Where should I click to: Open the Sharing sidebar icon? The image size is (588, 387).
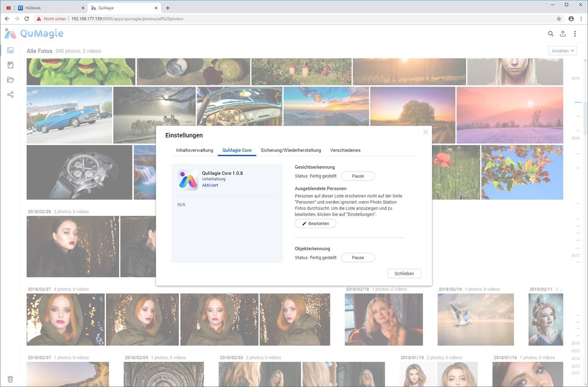10,94
